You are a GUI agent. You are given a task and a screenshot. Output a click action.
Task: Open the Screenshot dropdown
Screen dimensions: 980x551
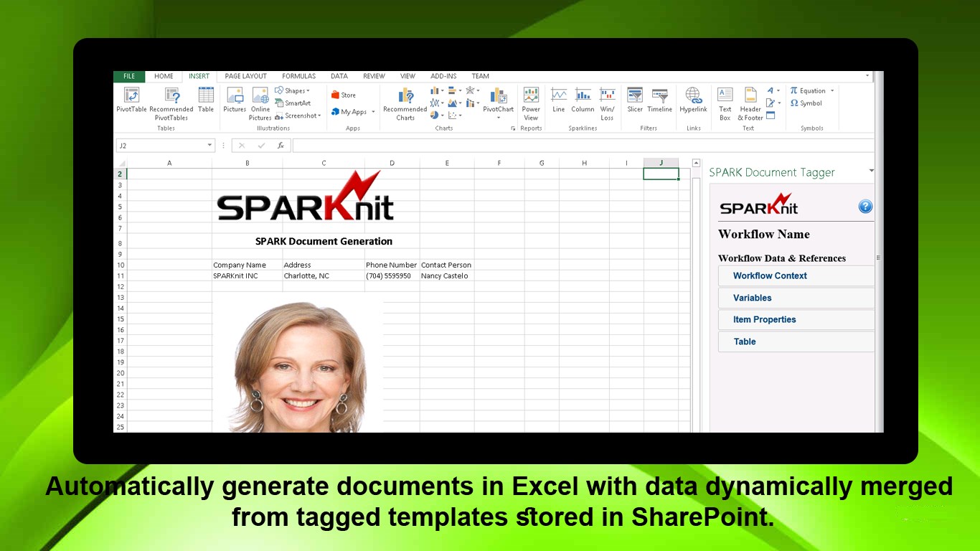(296, 116)
